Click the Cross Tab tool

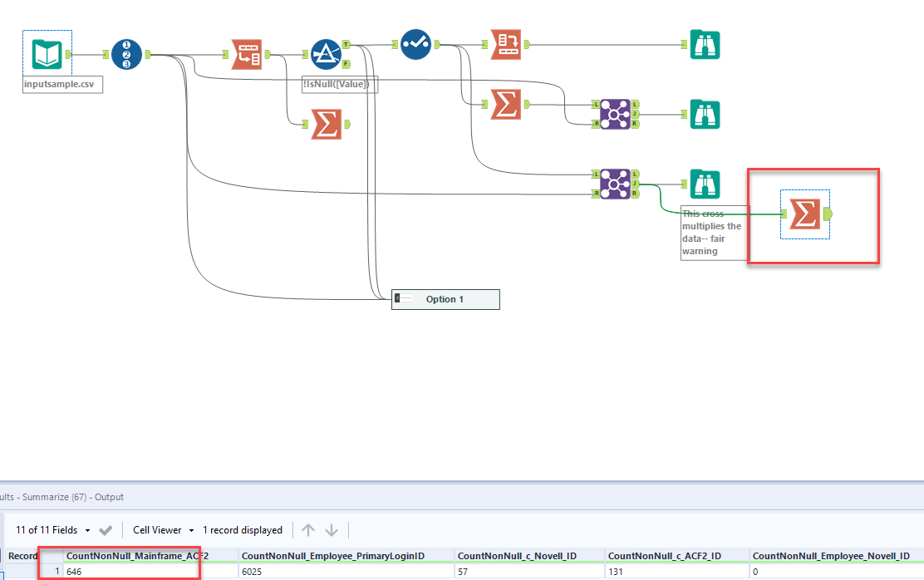tap(248, 52)
